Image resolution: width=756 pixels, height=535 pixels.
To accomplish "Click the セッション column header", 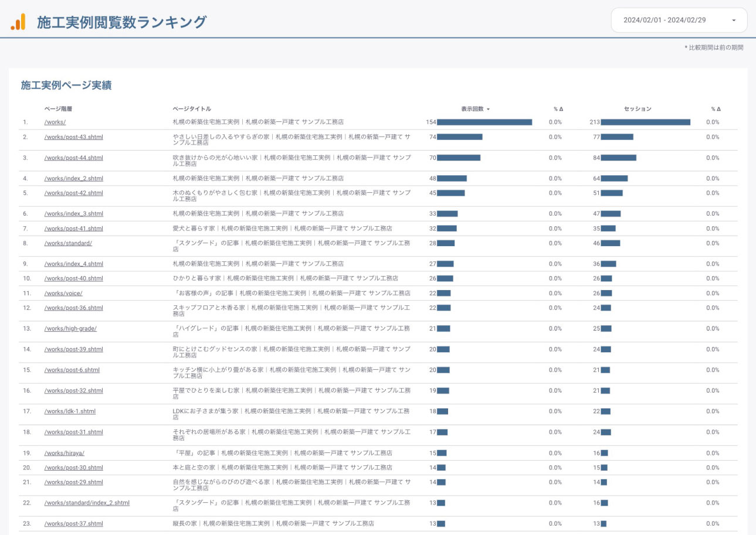I will 637,109.
